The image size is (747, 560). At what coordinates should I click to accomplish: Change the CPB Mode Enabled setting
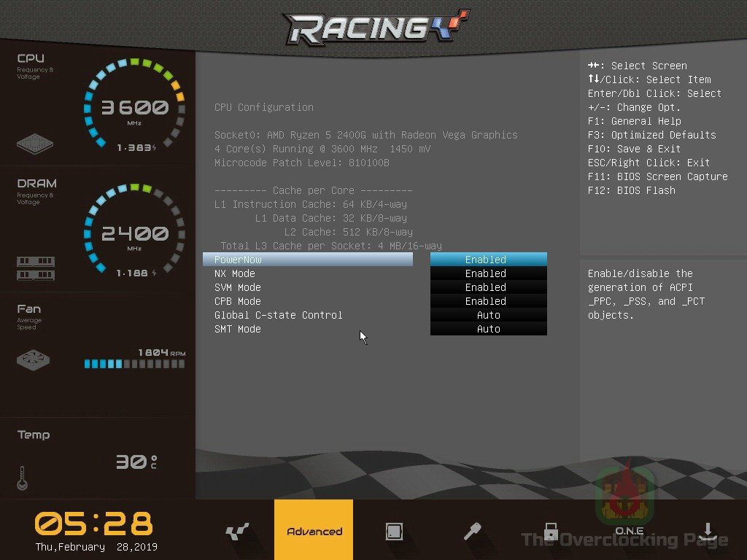pos(488,301)
